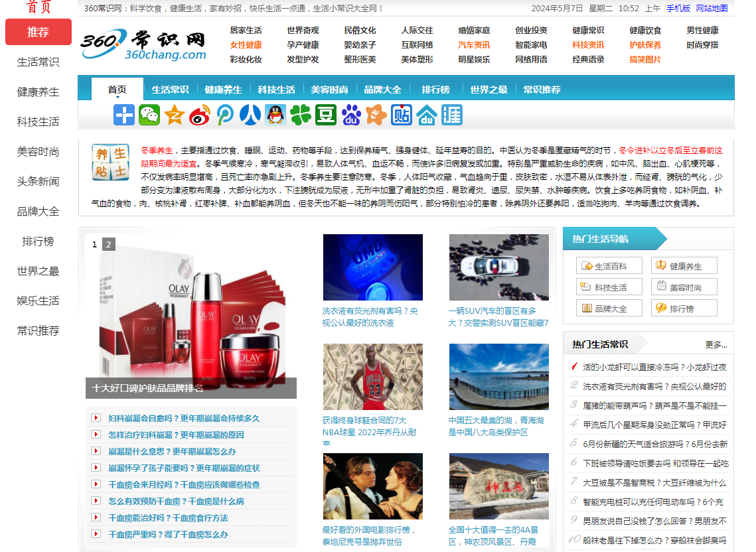Viewport: 756px width, 552px height.
Task: Click the green four-leaf clover share icon
Action: pyautogui.click(x=301, y=115)
